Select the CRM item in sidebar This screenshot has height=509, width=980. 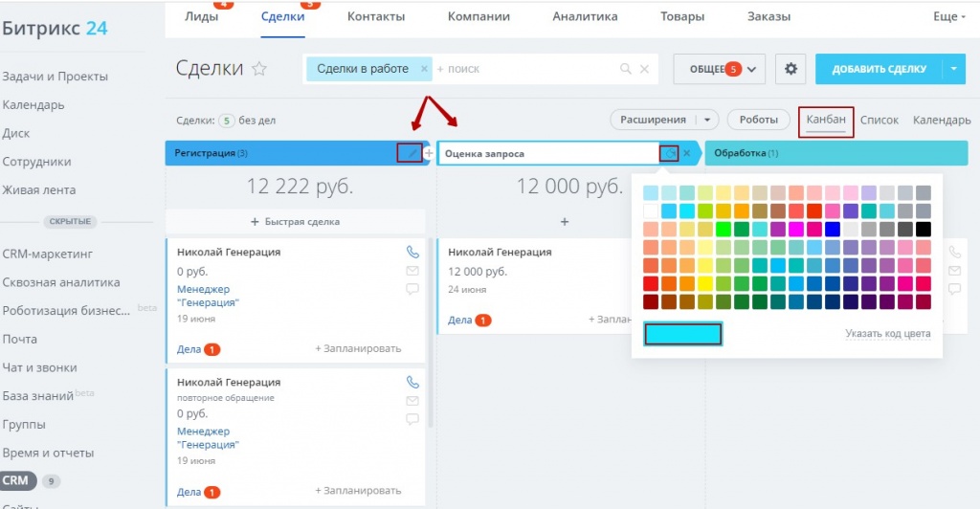tap(18, 480)
